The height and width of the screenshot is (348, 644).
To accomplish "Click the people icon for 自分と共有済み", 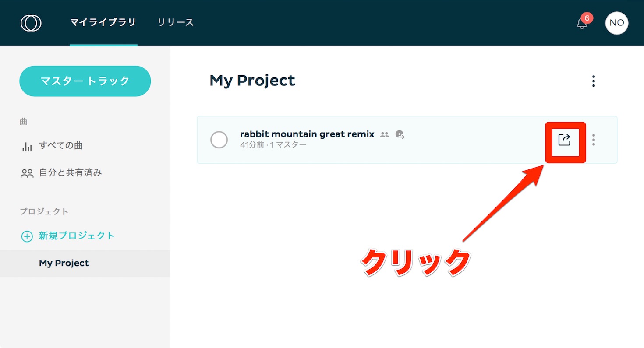I will coord(27,173).
